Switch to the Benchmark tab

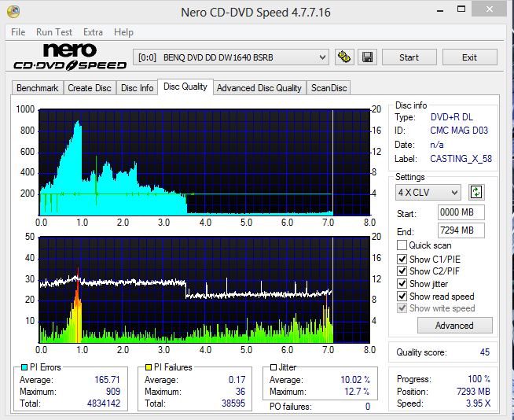38,88
